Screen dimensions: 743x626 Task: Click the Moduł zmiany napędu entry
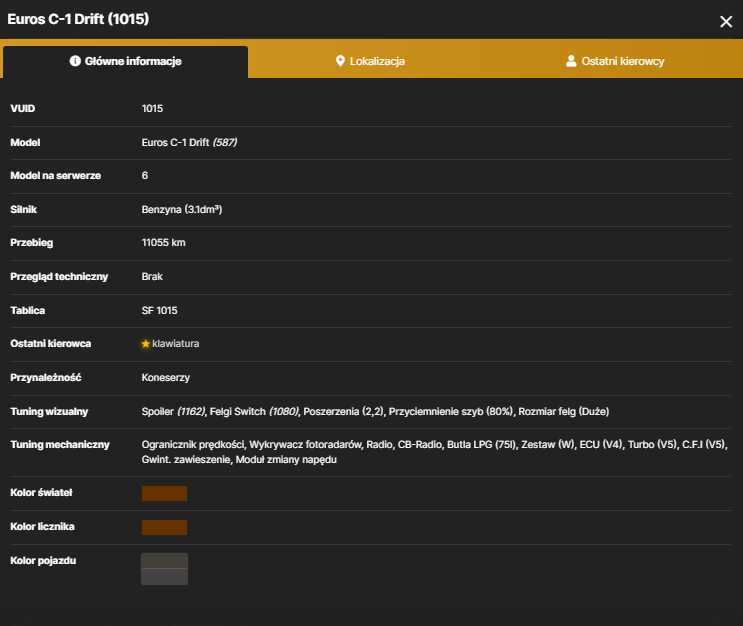coord(286,460)
